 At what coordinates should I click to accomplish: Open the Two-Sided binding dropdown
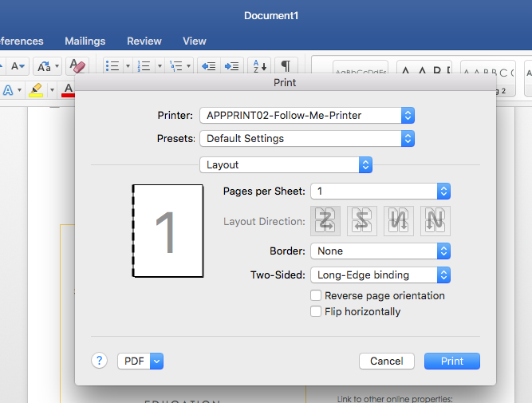[380, 275]
